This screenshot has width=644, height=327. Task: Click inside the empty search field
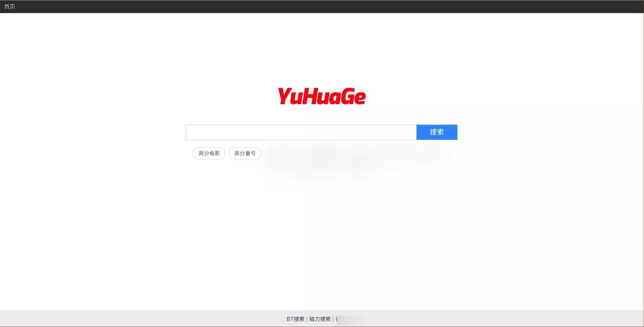[301, 132]
